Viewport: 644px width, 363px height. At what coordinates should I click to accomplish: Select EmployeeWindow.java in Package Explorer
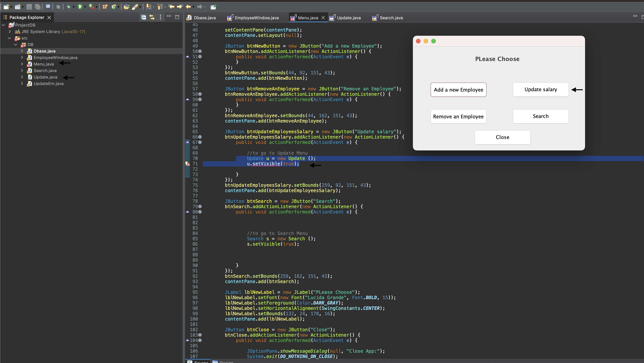(x=55, y=58)
